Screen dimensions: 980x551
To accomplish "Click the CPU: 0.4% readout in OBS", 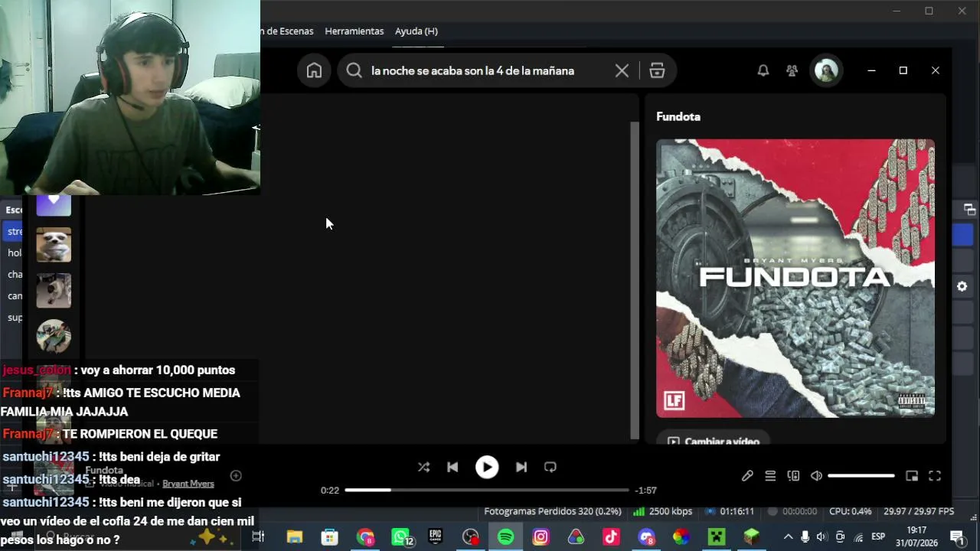I will coord(851,511).
